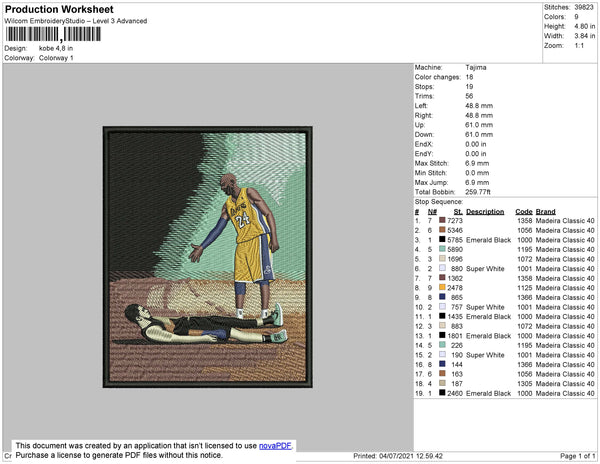
Task: Click the yellow swatch in stop row 8
Action: [x=442, y=287]
